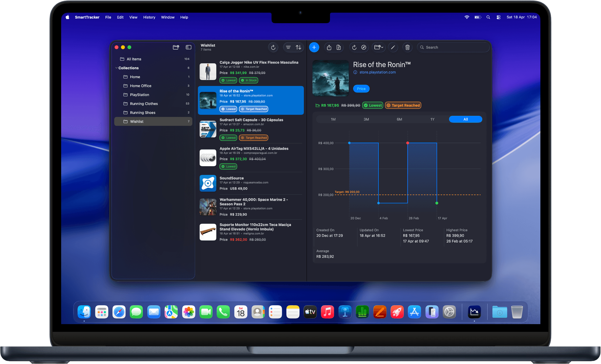
Task: Open the sort order options
Action: 298,47
